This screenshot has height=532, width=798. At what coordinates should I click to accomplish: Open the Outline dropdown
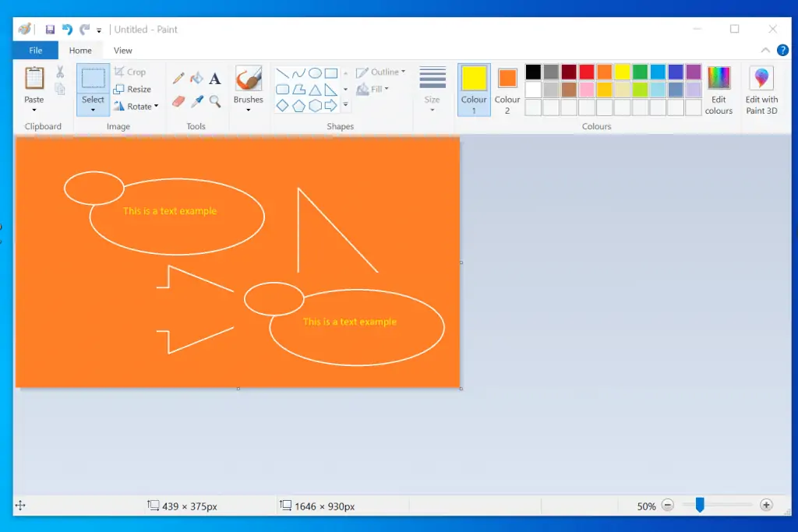click(x=381, y=72)
